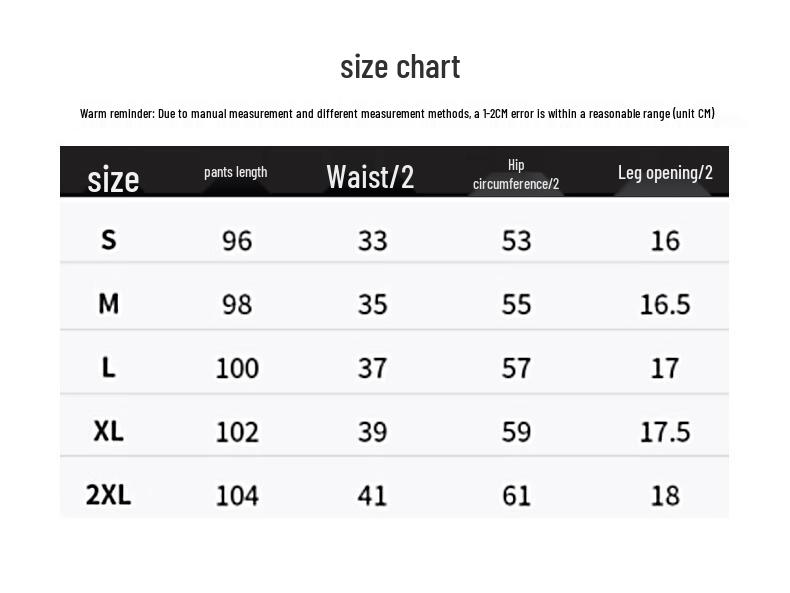Click the hip value 57

pyautogui.click(x=516, y=368)
